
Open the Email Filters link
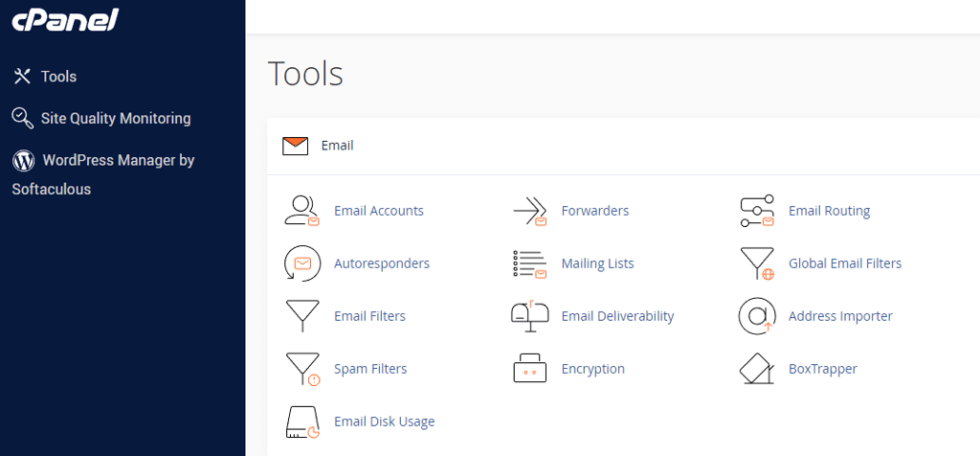coord(370,316)
